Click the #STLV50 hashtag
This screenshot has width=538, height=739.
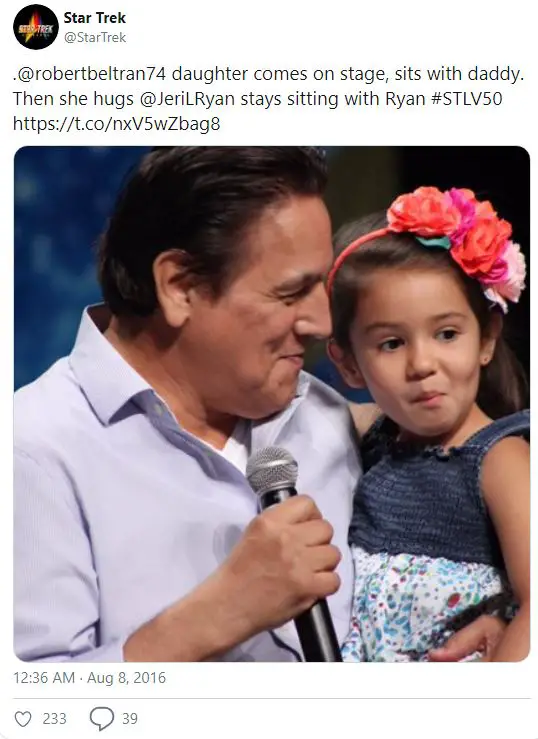466,99
